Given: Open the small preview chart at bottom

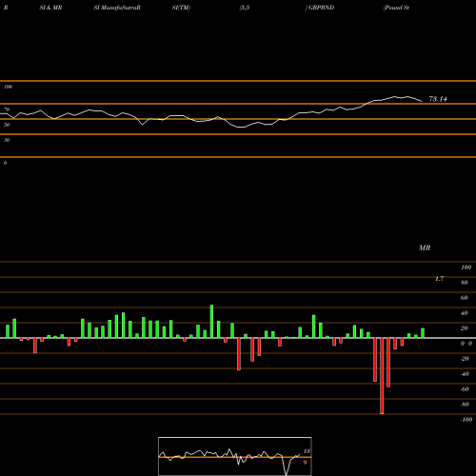Looking at the screenshot, I should tap(235, 456).
